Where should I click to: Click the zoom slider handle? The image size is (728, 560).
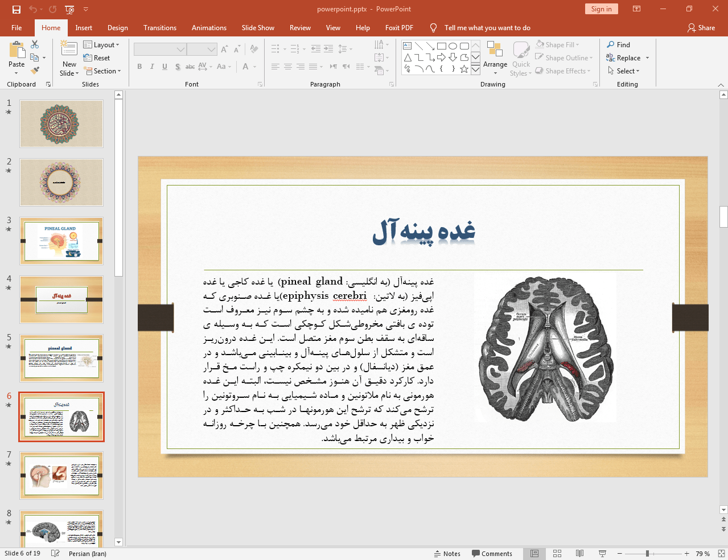click(647, 554)
